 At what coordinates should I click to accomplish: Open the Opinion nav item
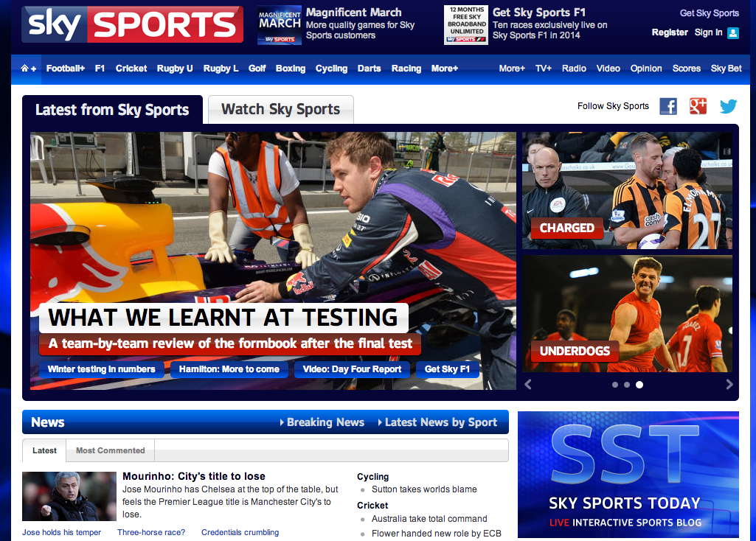click(646, 69)
